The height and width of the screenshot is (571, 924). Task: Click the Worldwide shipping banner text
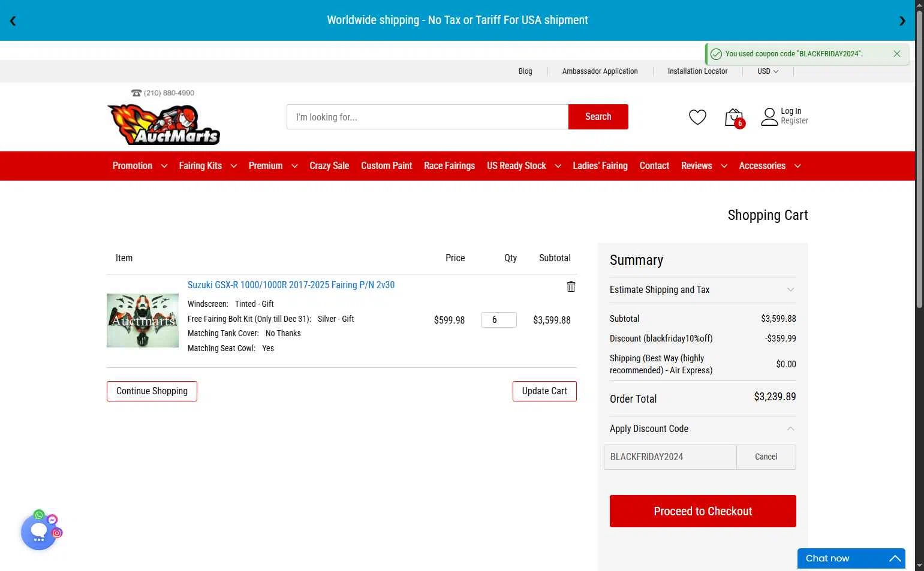[x=458, y=20]
